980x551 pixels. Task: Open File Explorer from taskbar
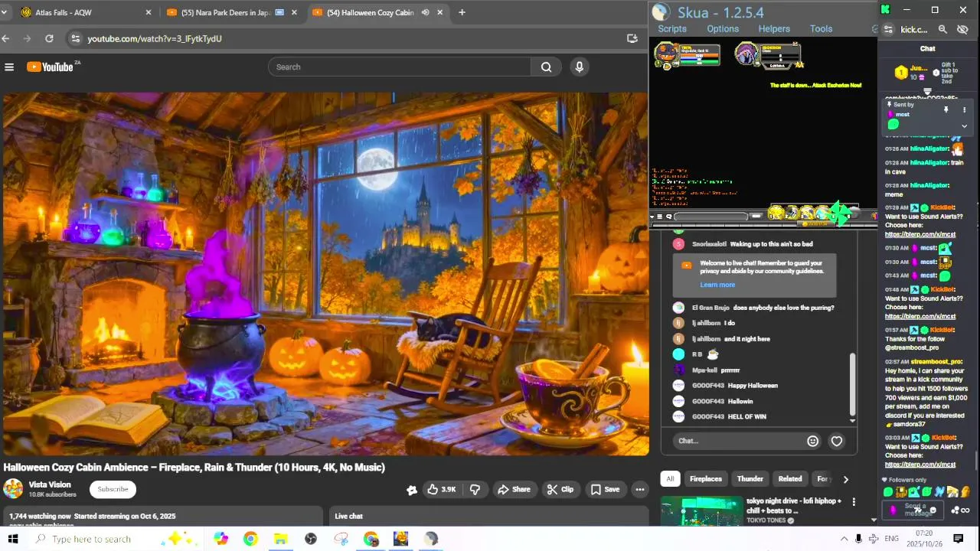pyautogui.click(x=280, y=539)
